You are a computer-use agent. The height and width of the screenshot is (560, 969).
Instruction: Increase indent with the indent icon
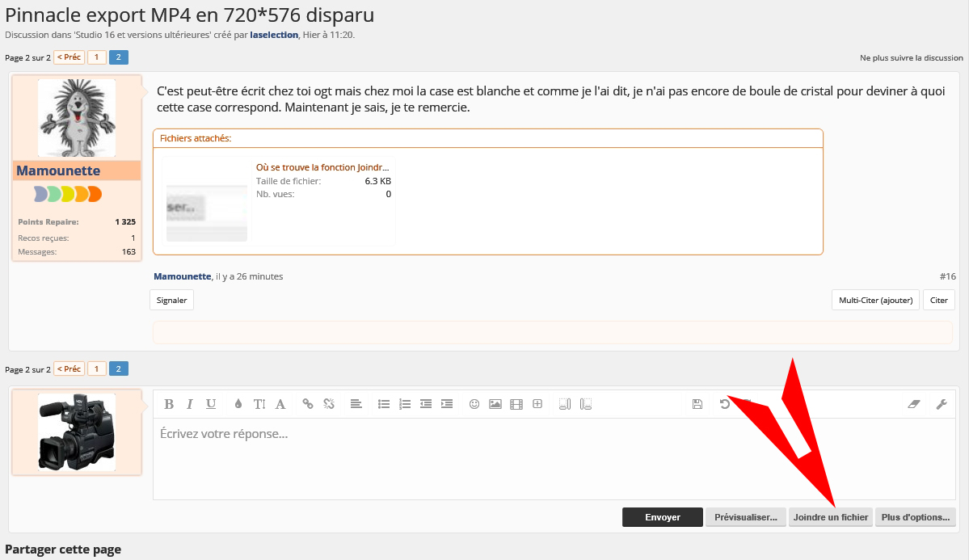click(447, 404)
